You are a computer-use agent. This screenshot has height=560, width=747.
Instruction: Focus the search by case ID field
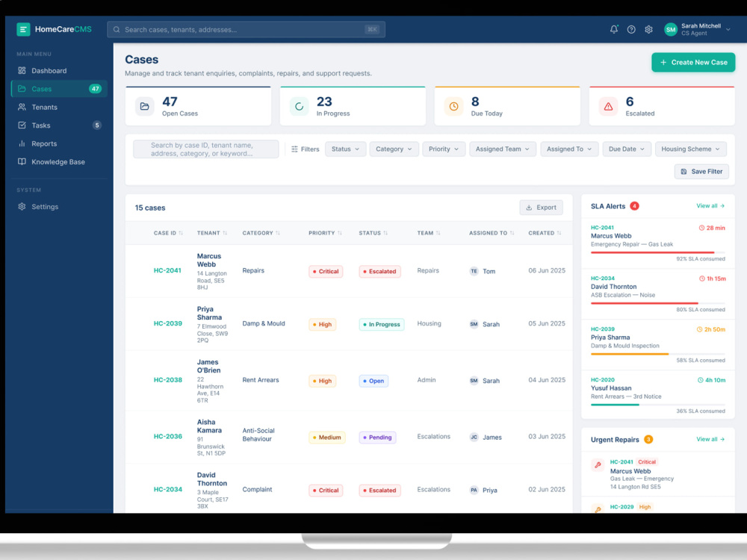(x=206, y=149)
